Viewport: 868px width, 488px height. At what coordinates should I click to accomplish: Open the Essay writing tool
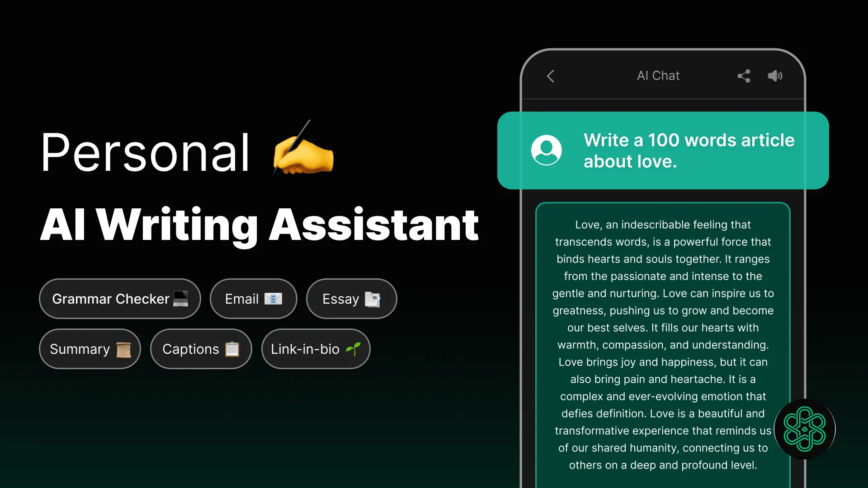(x=351, y=299)
